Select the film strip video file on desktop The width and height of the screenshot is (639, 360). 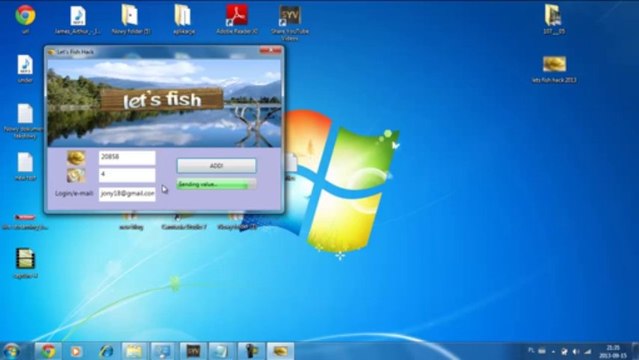[x=25, y=263]
